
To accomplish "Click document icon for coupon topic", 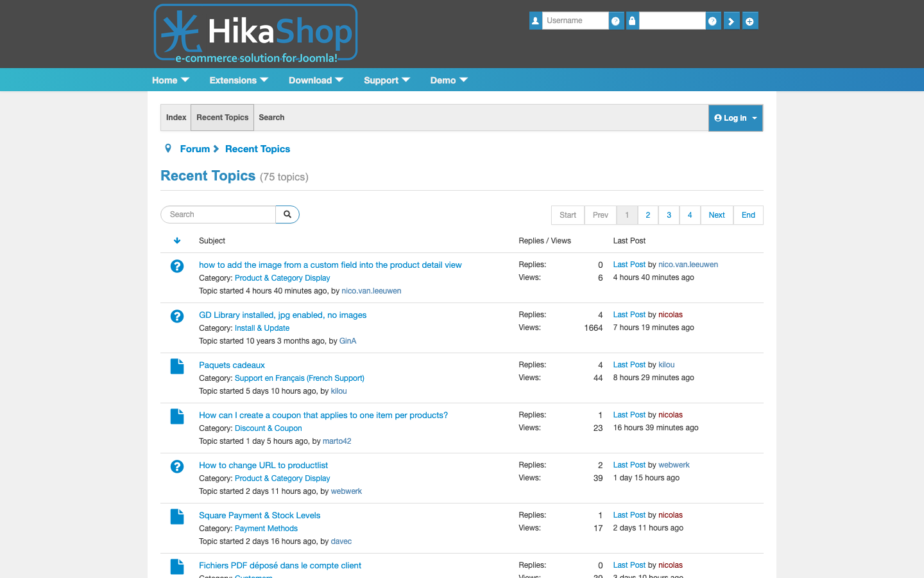I will pos(177,416).
